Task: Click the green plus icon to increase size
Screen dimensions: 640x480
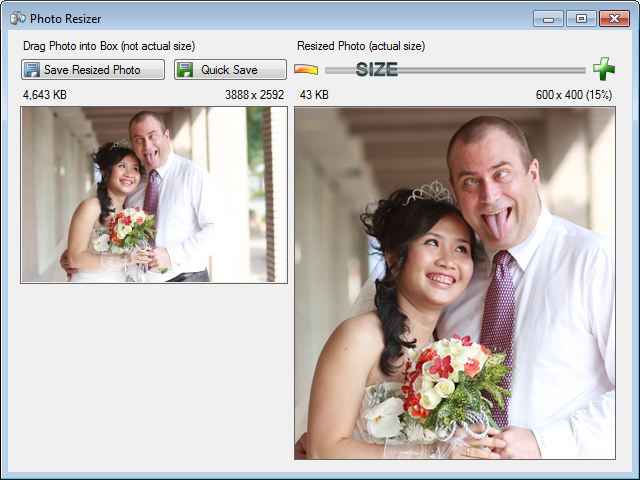Action: tap(604, 69)
